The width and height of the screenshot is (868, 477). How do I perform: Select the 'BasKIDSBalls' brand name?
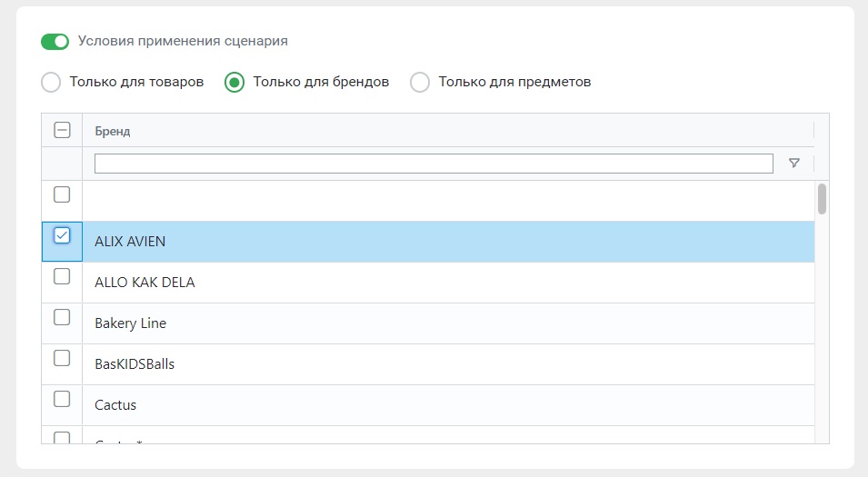[x=135, y=364]
